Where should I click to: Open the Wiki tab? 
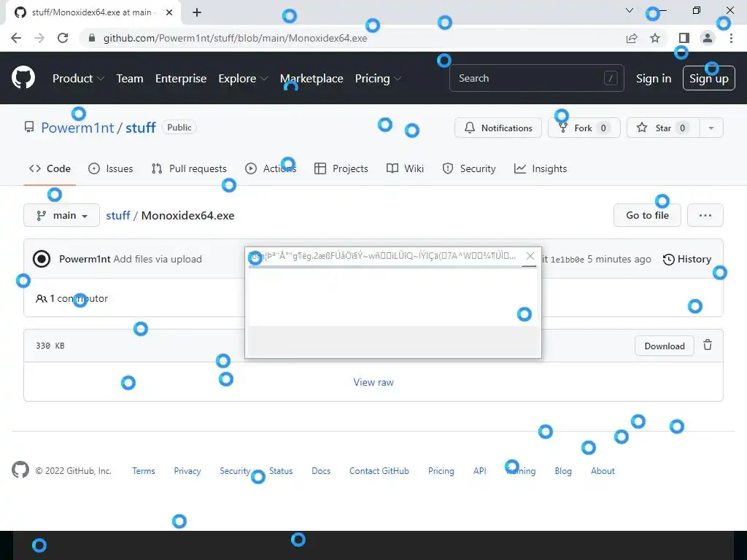pyautogui.click(x=405, y=168)
